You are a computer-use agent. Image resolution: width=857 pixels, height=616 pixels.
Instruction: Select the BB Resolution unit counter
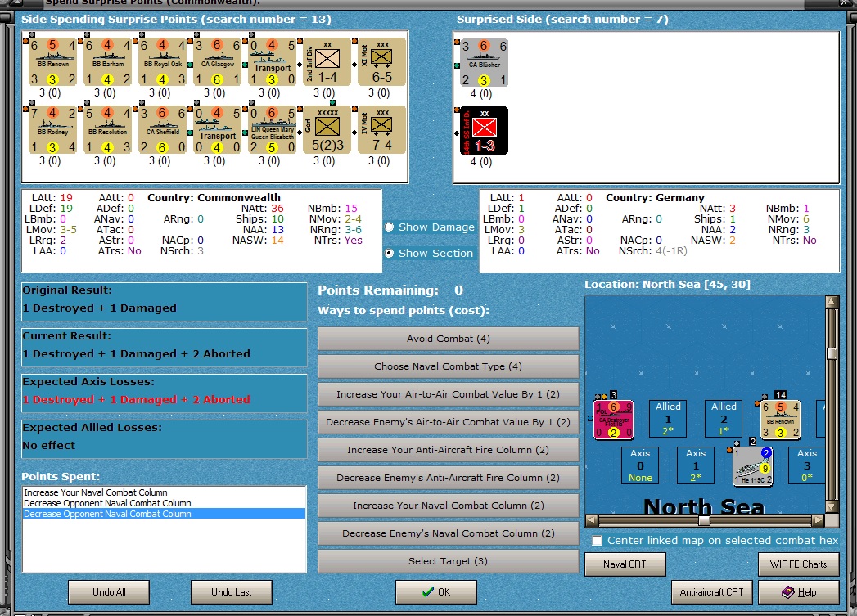[107, 129]
